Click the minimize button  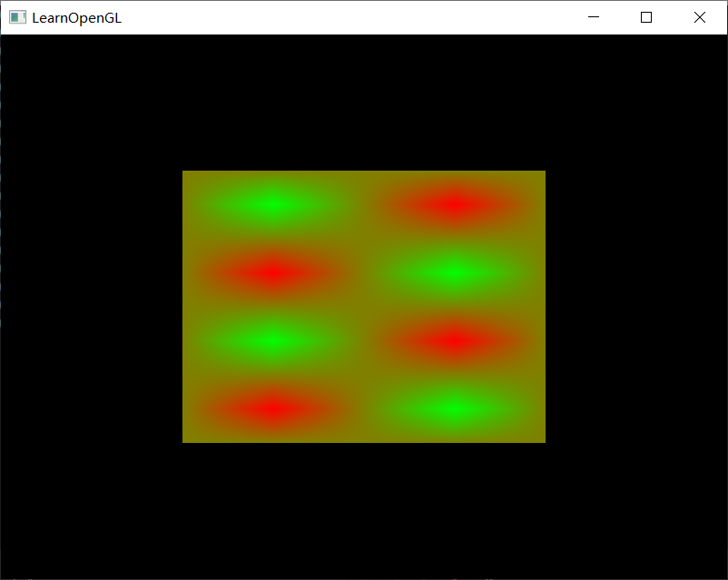tap(594, 16)
